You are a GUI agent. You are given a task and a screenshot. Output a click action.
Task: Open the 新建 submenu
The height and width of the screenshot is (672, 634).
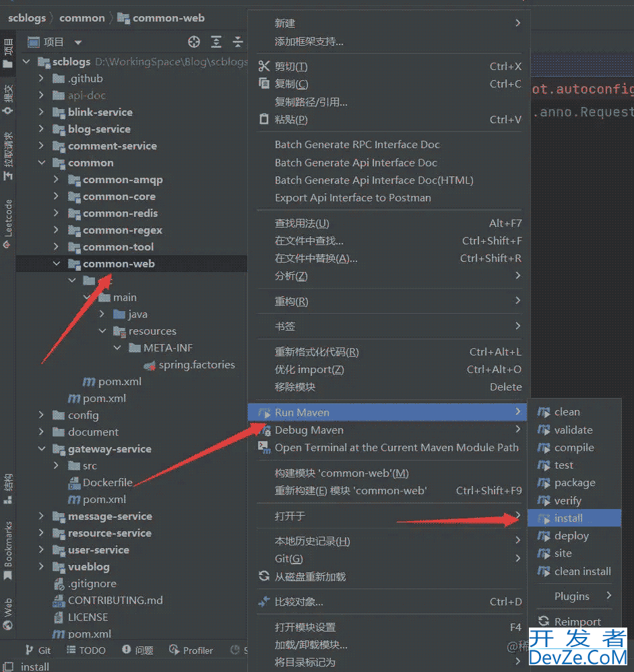[389, 23]
